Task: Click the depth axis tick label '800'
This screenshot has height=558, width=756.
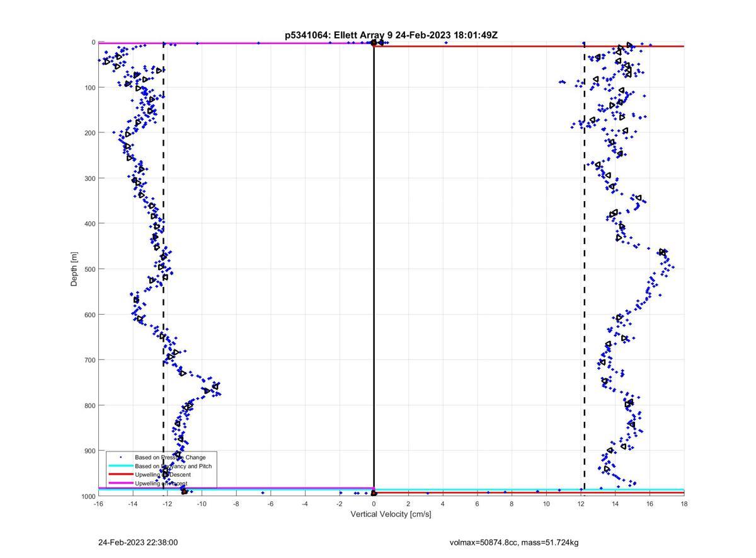Action: tap(90, 405)
